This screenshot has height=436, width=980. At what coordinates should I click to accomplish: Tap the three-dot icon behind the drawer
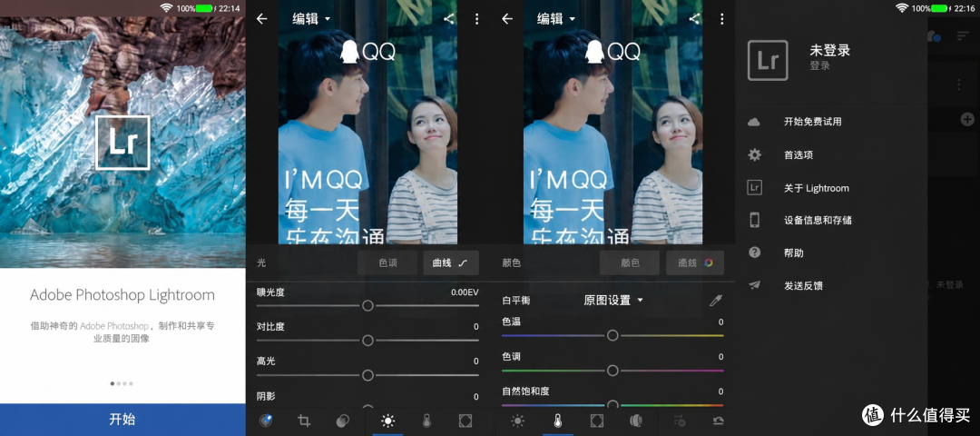click(x=960, y=84)
